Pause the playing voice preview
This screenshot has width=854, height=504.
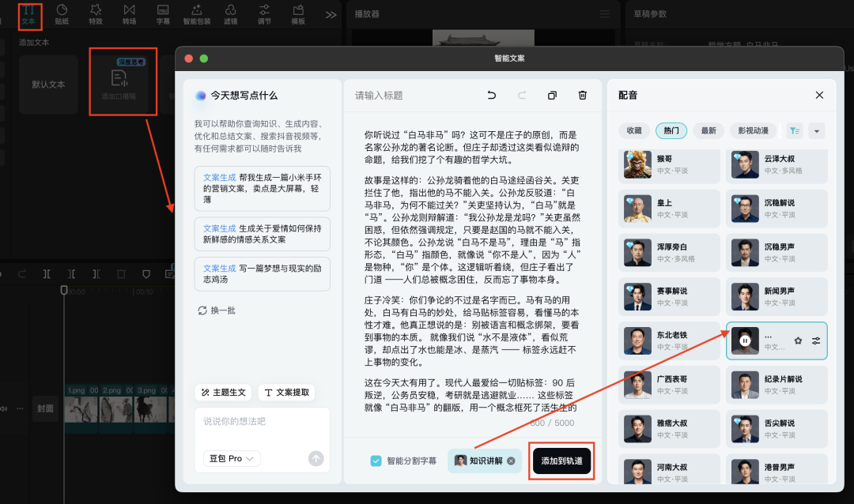point(744,340)
